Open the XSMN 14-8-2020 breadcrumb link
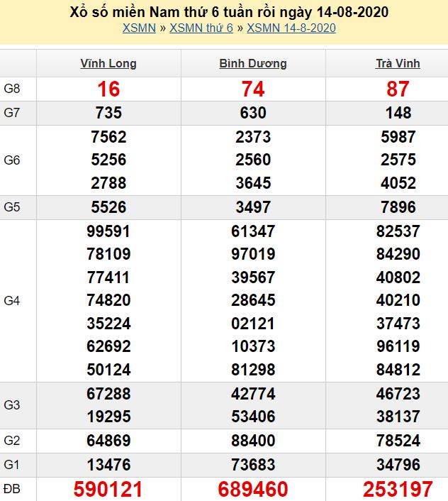Viewport: 448px width, 501px height. coord(291,28)
